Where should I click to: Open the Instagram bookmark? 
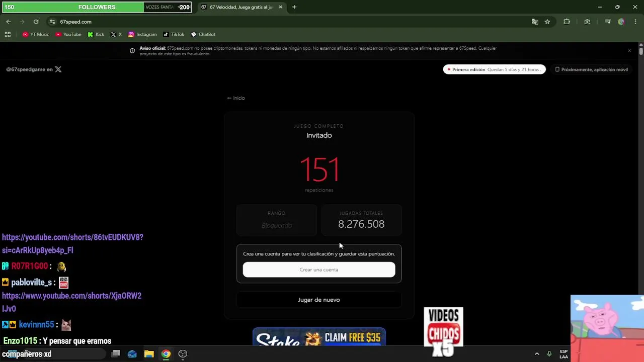click(x=142, y=34)
